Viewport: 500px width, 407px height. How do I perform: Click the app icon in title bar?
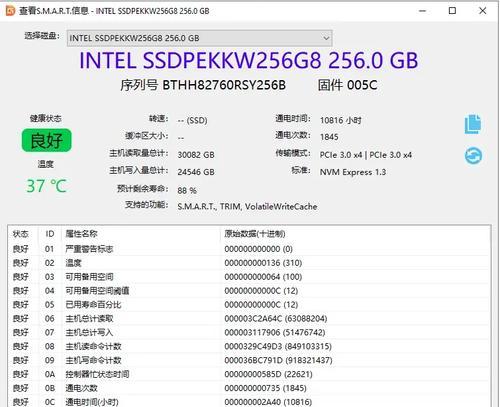pos(10,11)
